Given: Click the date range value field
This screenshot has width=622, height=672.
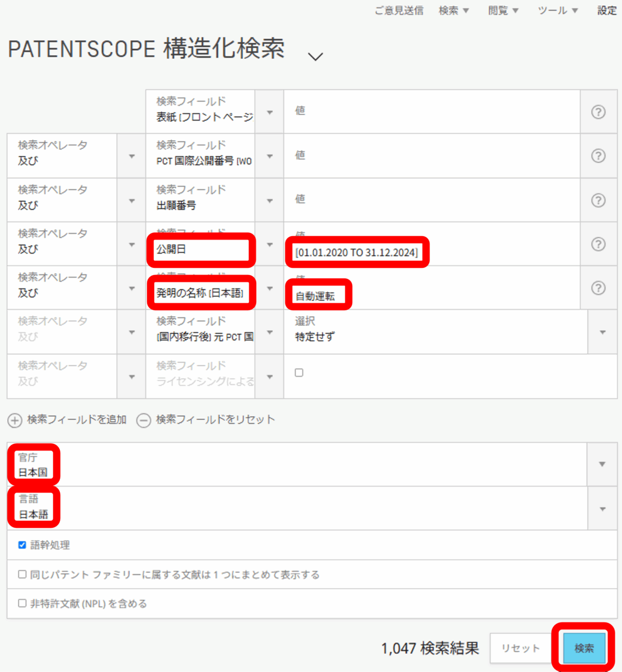Looking at the screenshot, I should pos(432,245).
